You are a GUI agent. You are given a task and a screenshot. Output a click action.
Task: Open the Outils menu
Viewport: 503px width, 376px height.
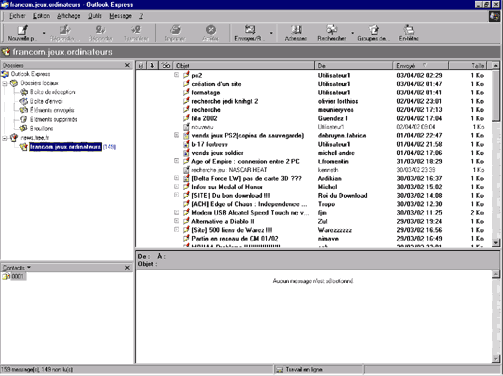coord(95,16)
